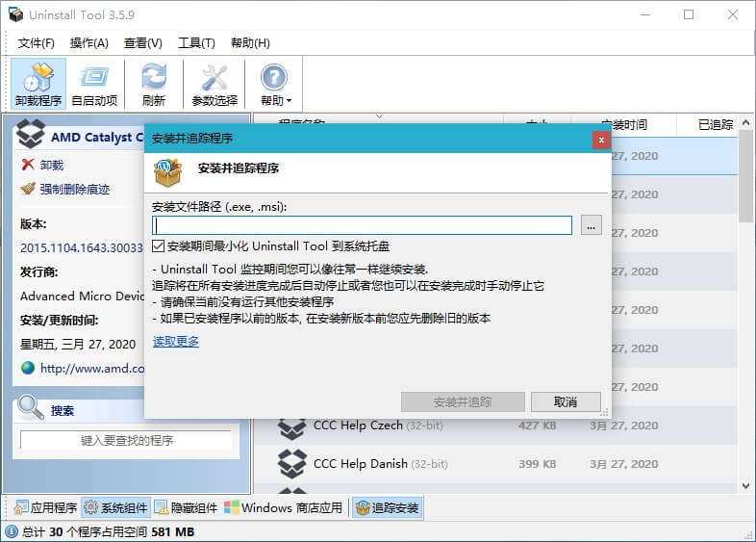Click the 安装文件路径 input field
The image size is (756, 542).
(362, 225)
